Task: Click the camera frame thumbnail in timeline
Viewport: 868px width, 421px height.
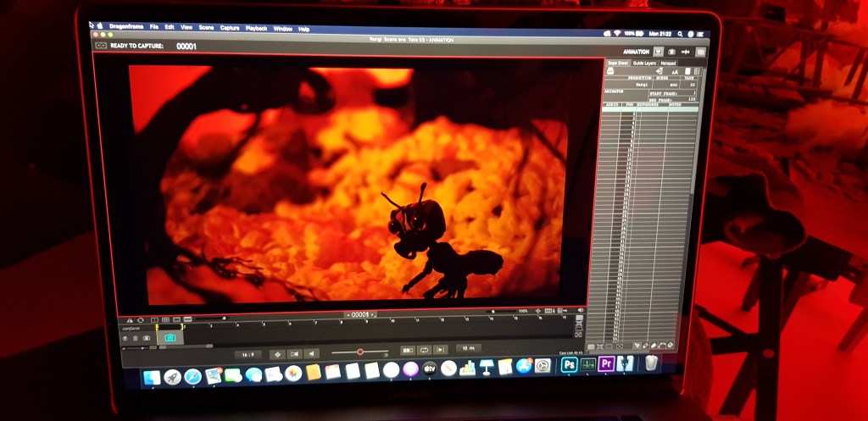Action: 170,336
